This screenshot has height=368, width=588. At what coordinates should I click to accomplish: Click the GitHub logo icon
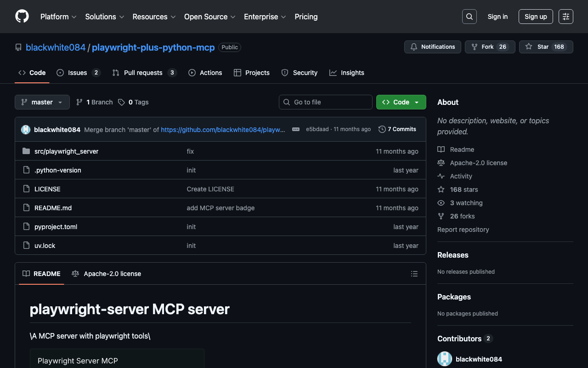click(22, 17)
